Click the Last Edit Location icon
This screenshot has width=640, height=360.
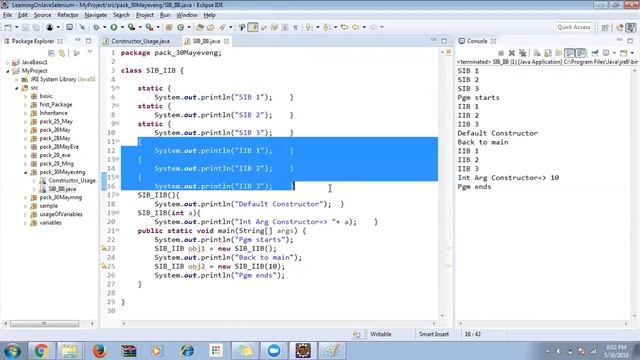[344, 27]
